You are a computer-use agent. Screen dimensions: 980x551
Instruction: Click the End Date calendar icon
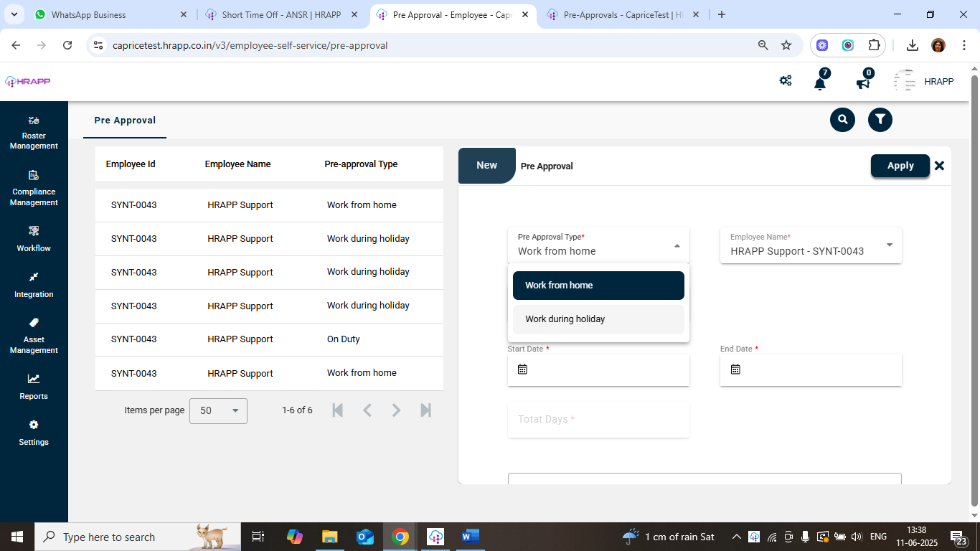(735, 369)
